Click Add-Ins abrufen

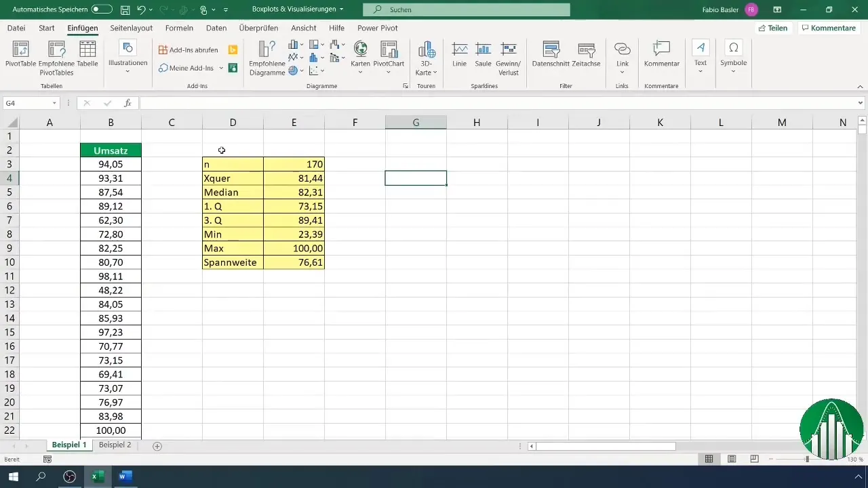pyautogui.click(x=188, y=49)
